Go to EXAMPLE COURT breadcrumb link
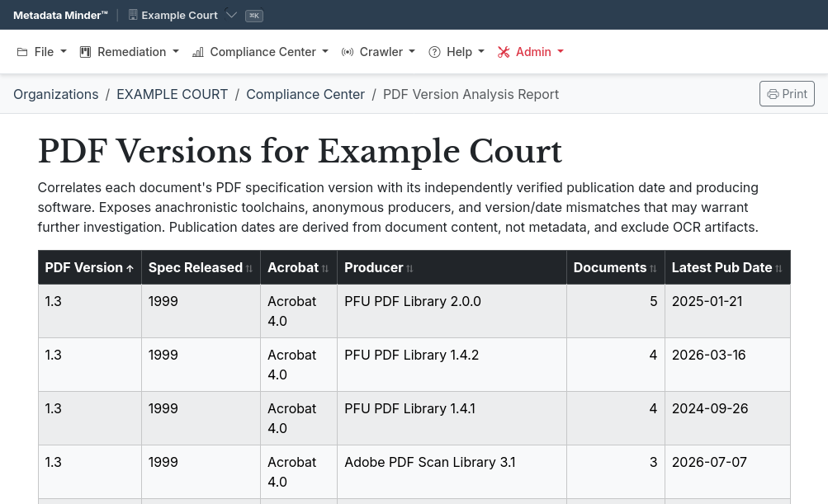 click(173, 95)
